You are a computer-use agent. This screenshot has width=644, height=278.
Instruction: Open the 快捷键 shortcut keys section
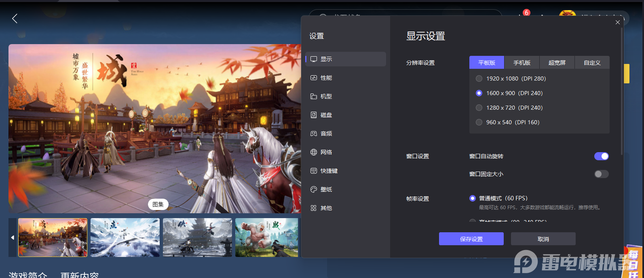tap(346, 171)
